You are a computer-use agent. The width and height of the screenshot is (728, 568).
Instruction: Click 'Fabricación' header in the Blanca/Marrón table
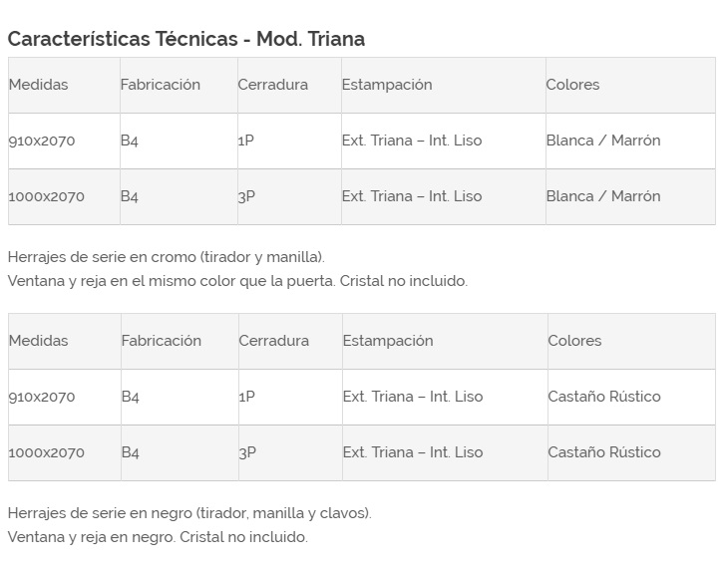(x=160, y=85)
